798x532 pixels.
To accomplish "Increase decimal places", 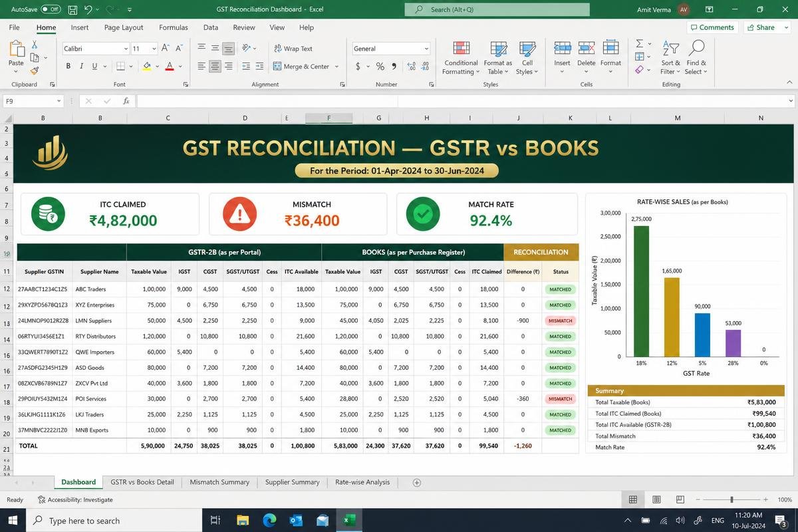I will point(411,66).
